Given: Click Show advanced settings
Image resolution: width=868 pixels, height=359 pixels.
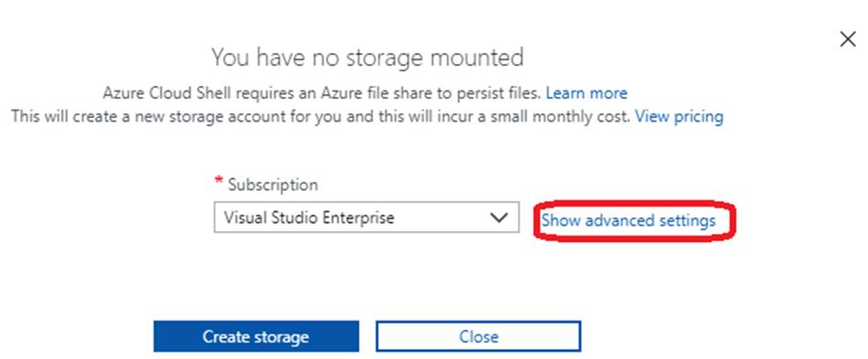Looking at the screenshot, I should coord(628,221).
